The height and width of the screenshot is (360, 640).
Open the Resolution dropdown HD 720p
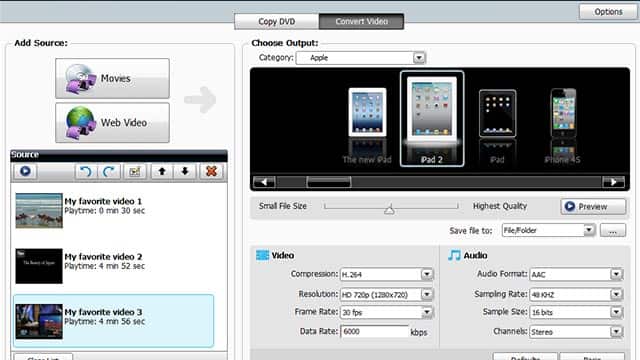point(386,294)
